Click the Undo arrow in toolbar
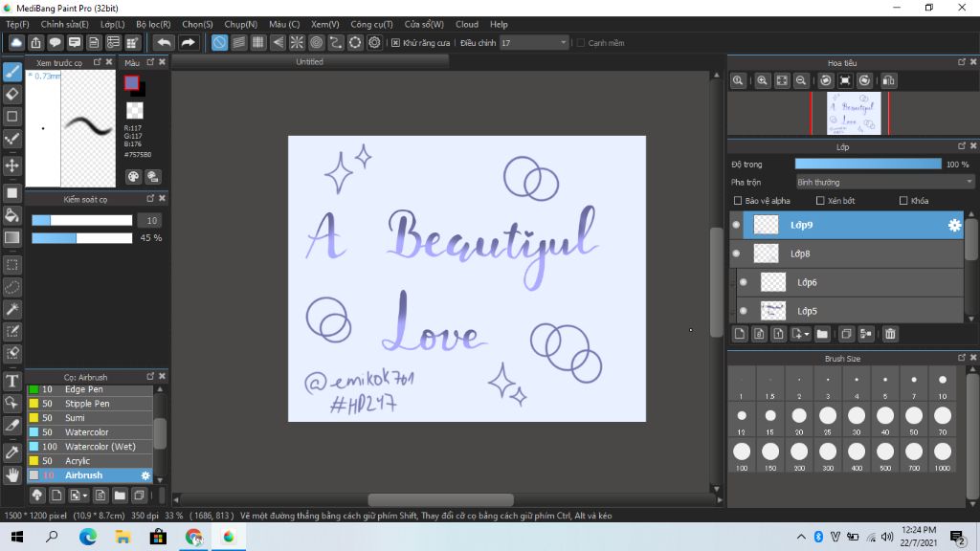Screen dimensions: 980x551 (164, 42)
